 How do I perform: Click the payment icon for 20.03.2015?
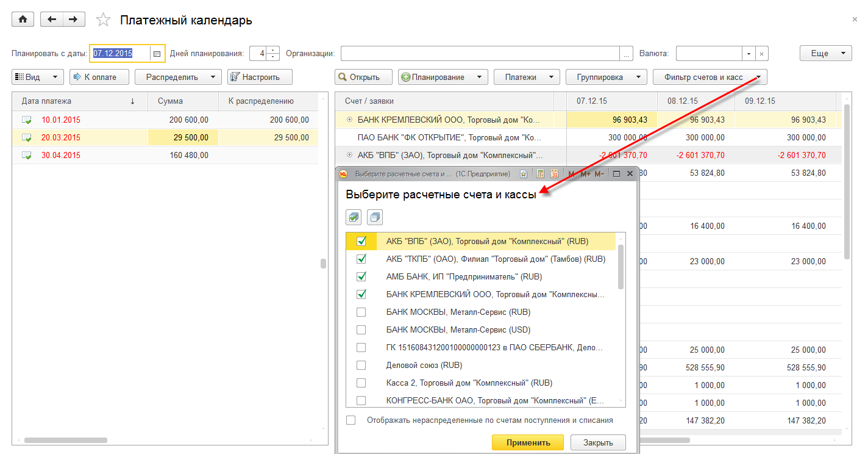coord(27,138)
